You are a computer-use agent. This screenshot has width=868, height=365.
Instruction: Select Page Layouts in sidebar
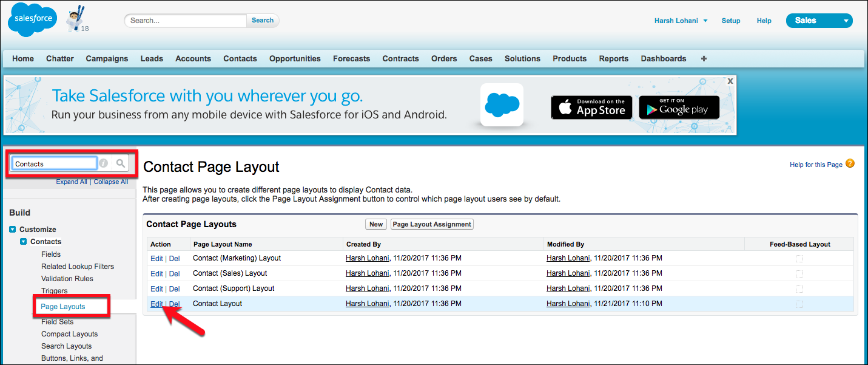63,307
